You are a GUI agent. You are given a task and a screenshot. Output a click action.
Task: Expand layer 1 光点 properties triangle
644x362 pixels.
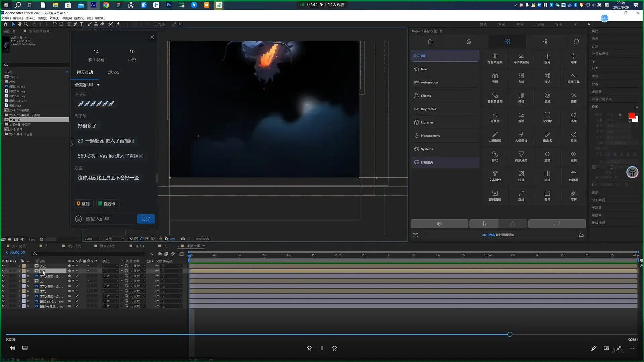(x=19, y=266)
